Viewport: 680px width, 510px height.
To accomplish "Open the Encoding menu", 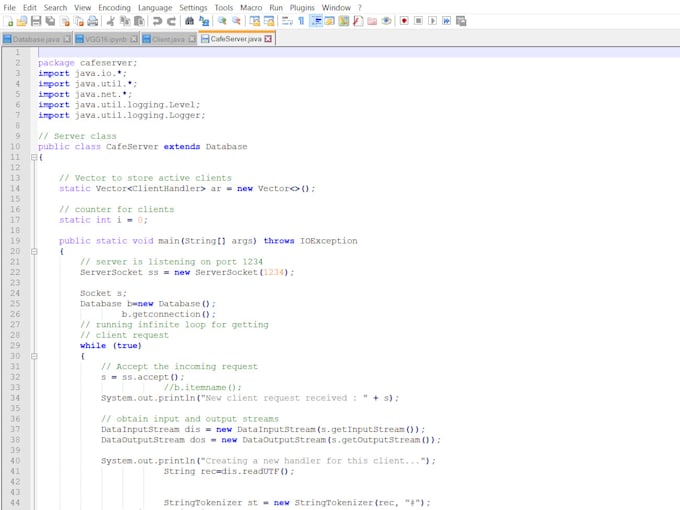I will [114, 7].
